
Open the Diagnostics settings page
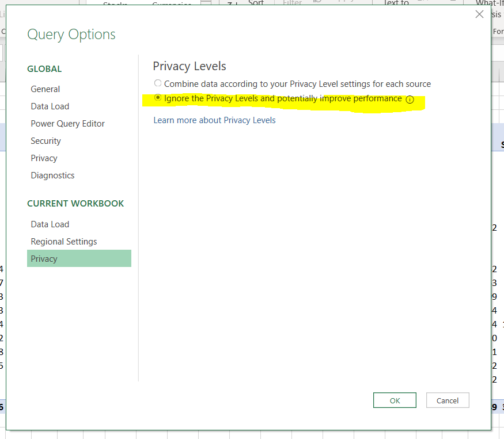53,175
